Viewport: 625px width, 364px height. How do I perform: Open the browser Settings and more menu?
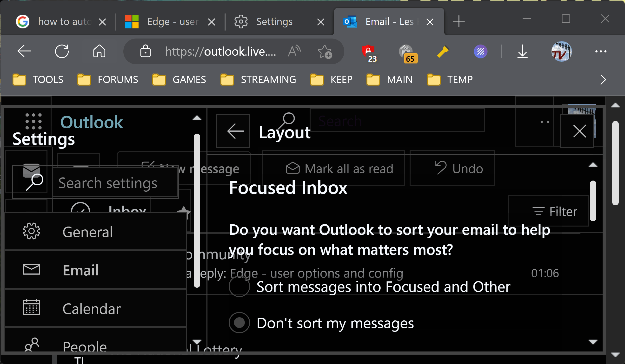point(601,52)
